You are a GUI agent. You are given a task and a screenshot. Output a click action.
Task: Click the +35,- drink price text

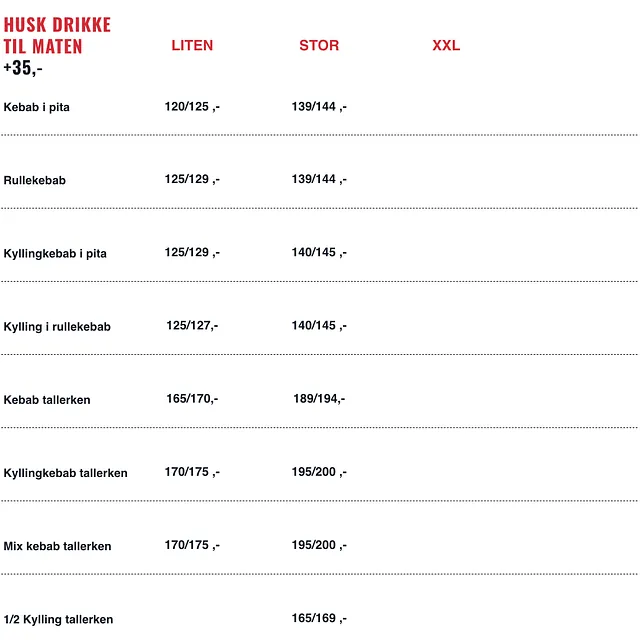point(23,68)
